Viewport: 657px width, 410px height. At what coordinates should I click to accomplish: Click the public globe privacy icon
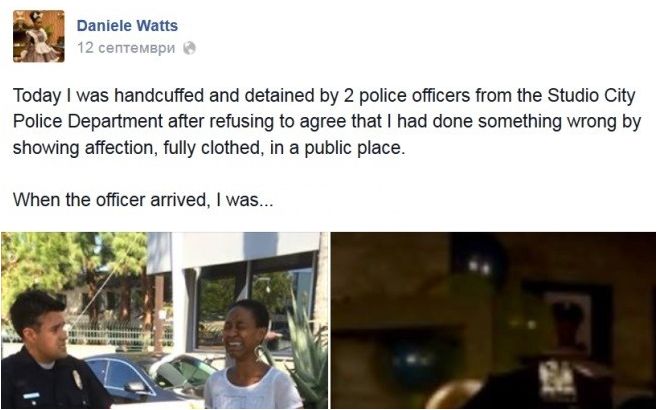(x=189, y=48)
